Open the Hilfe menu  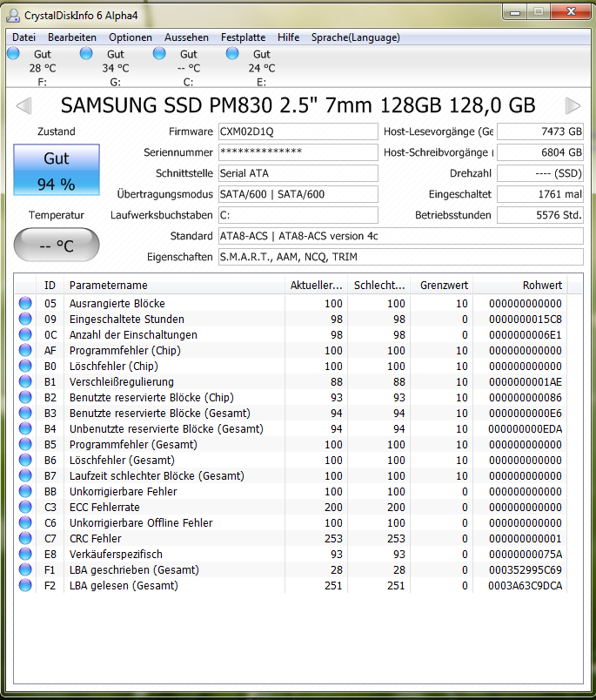click(x=288, y=37)
